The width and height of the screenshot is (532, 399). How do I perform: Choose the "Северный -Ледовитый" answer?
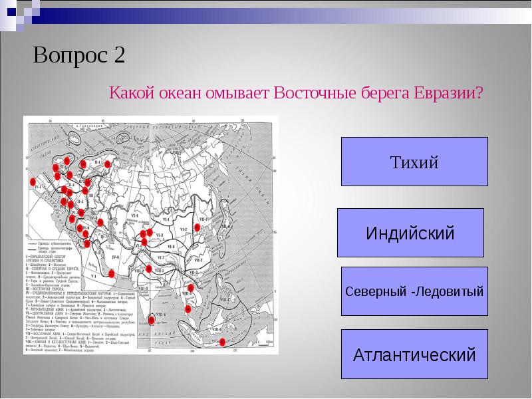(414, 292)
